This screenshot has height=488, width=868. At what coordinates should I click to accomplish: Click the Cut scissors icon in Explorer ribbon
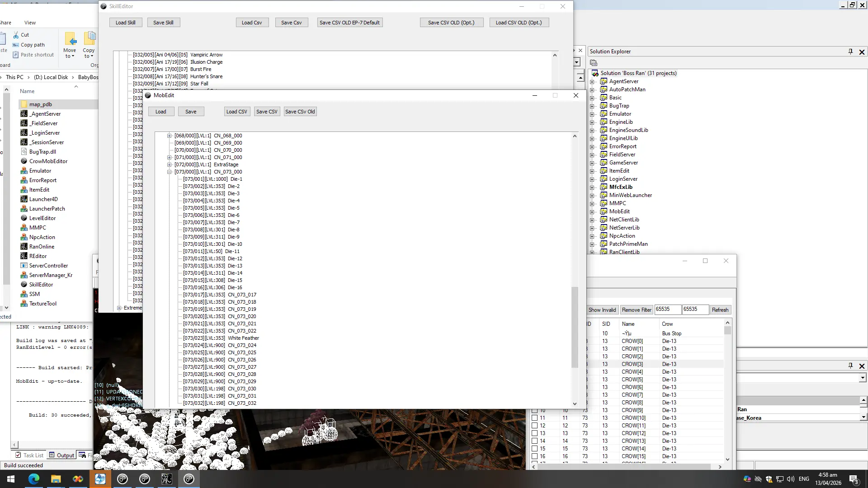click(x=16, y=35)
